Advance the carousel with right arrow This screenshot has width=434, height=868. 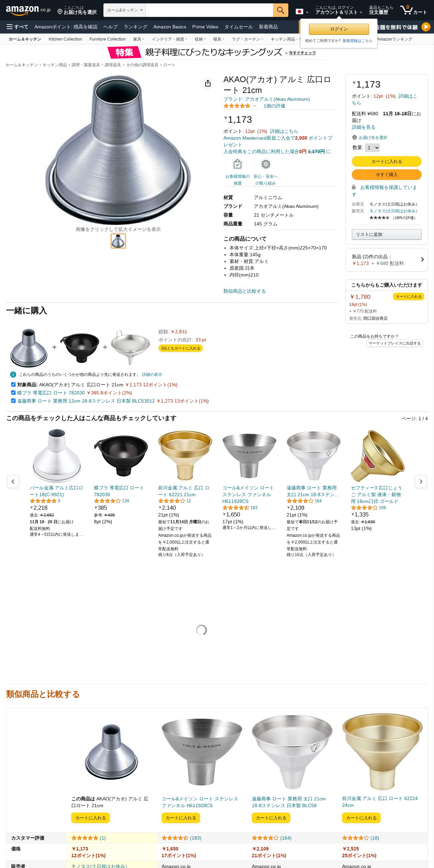point(421,481)
